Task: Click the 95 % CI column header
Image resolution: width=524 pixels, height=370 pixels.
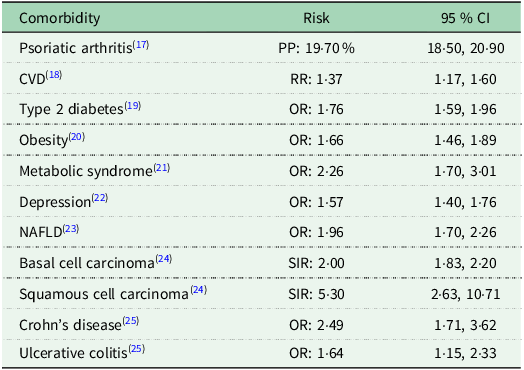Action: [465, 18]
